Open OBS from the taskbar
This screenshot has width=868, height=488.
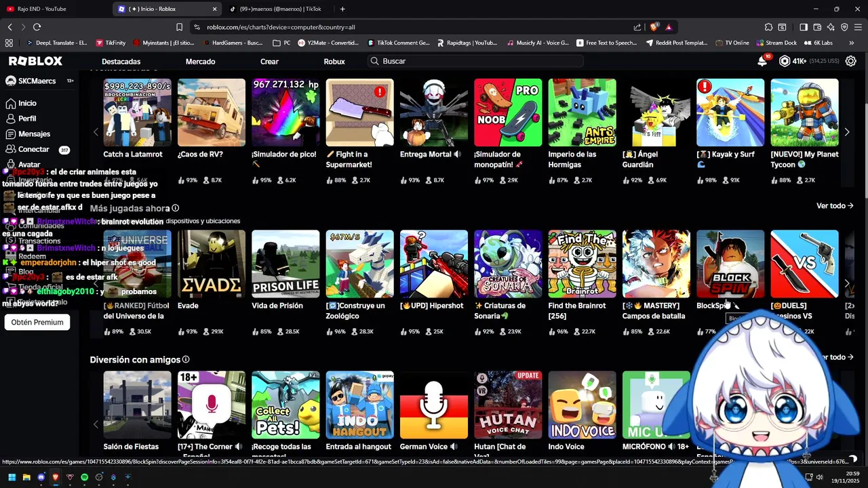[x=99, y=477]
